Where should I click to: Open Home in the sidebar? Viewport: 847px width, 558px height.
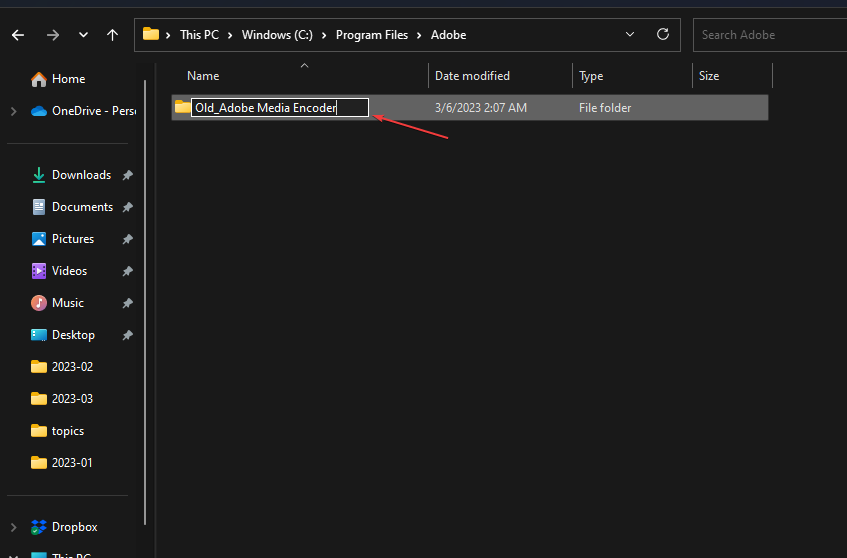[69, 79]
